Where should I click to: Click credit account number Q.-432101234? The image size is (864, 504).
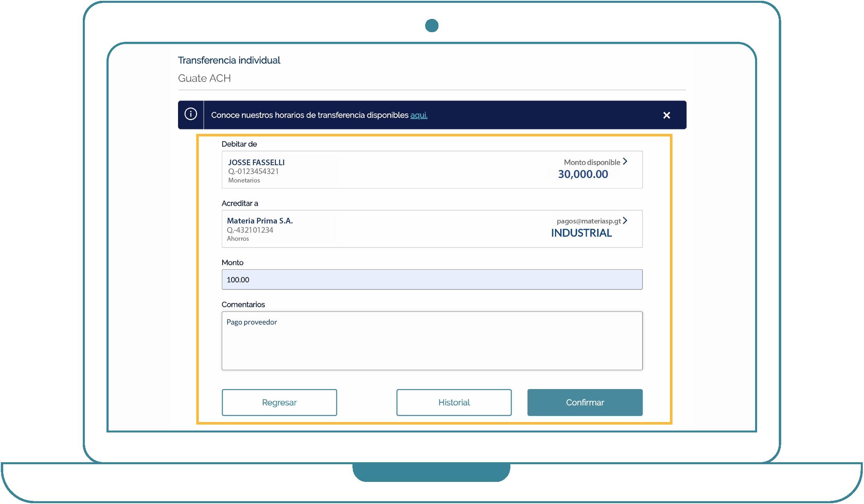coord(250,230)
